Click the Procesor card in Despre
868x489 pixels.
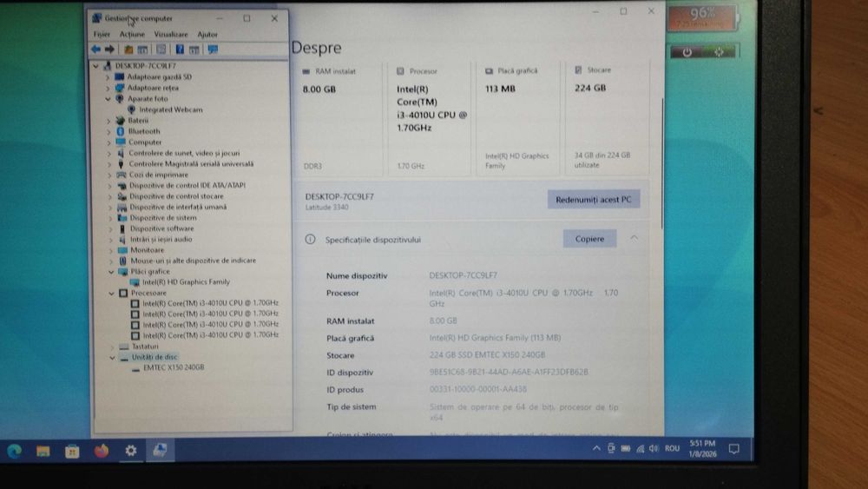[x=429, y=118]
